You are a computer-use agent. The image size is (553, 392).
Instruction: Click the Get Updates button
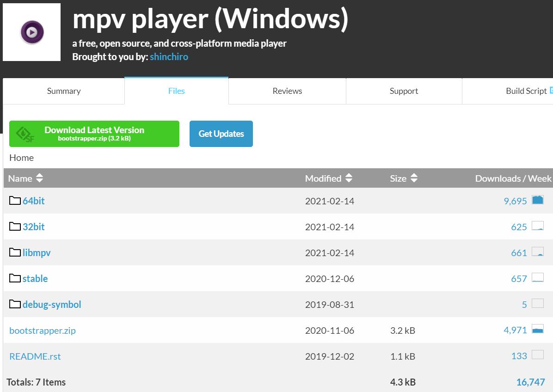pyautogui.click(x=221, y=134)
